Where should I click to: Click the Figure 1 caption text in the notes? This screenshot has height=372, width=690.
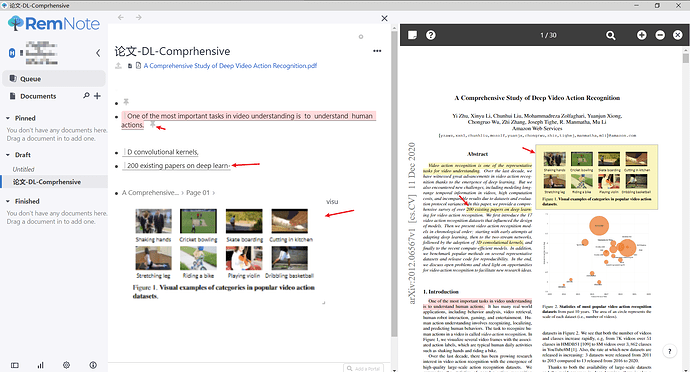click(224, 291)
